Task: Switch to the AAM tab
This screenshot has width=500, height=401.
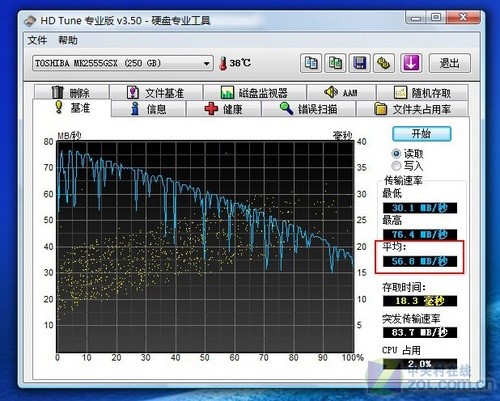Action: (x=341, y=92)
